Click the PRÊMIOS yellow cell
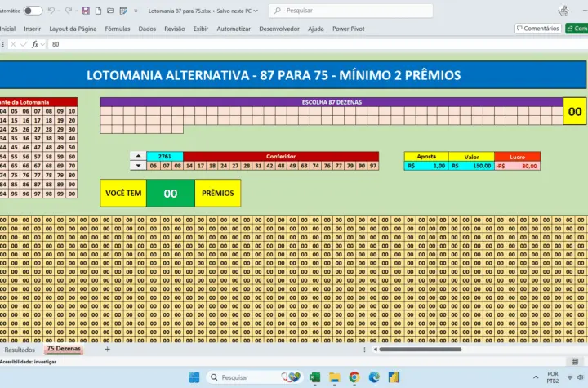This screenshot has height=388, width=588. tap(217, 194)
